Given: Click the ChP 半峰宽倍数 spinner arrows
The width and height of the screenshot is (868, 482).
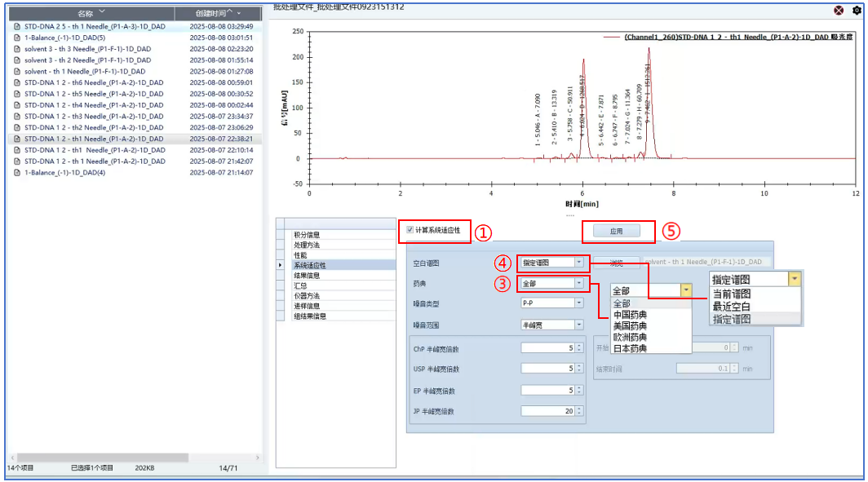Looking at the screenshot, I should (x=580, y=348).
